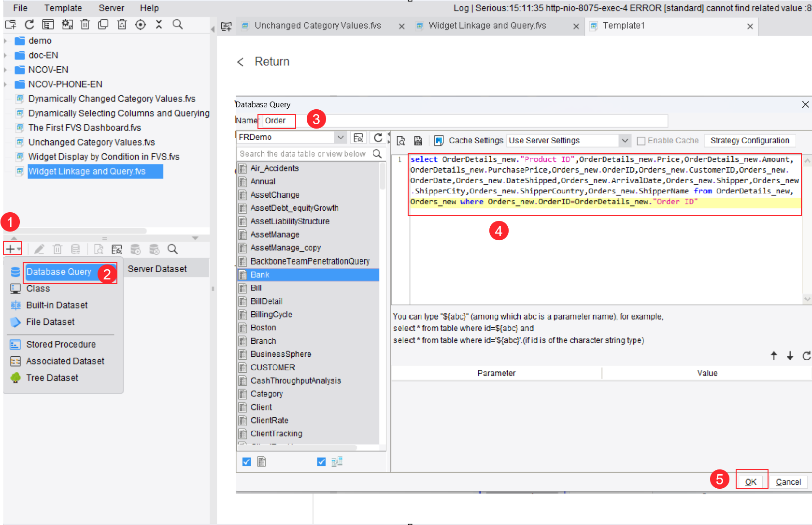Choose Tree Dataset from the menu
This screenshot has width=812, height=525.
[52, 378]
